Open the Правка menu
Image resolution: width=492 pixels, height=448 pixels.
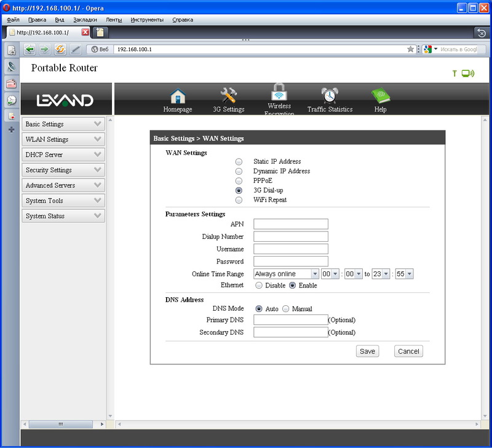pos(37,20)
